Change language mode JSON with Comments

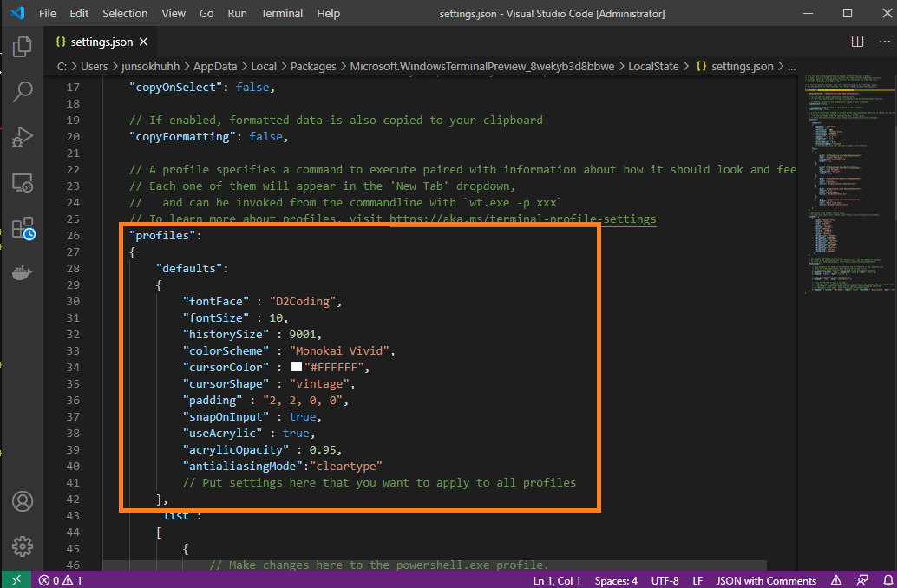click(x=766, y=580)
